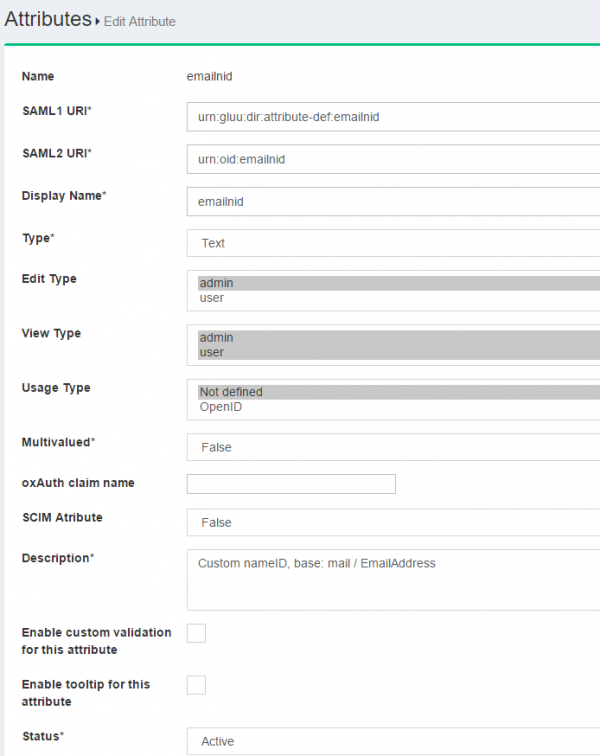The width and height of the screenshot is (600, 756).
Task: Open the Type dropdown showing Text
Action: (392, 243)
